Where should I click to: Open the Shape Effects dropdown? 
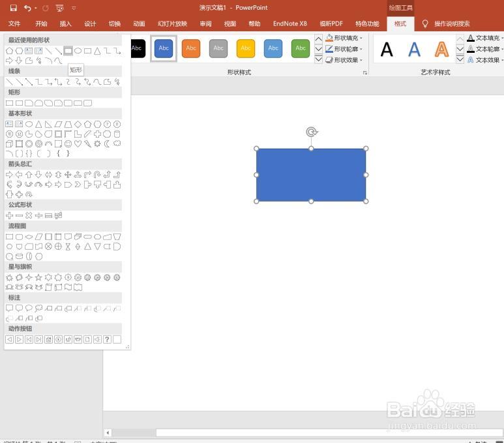coord(344,60)
